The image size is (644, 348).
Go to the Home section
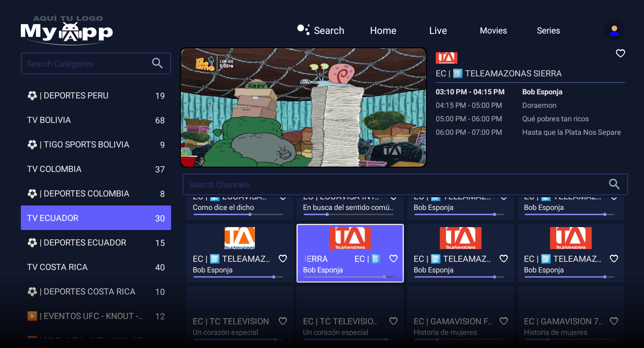(383, 31)
